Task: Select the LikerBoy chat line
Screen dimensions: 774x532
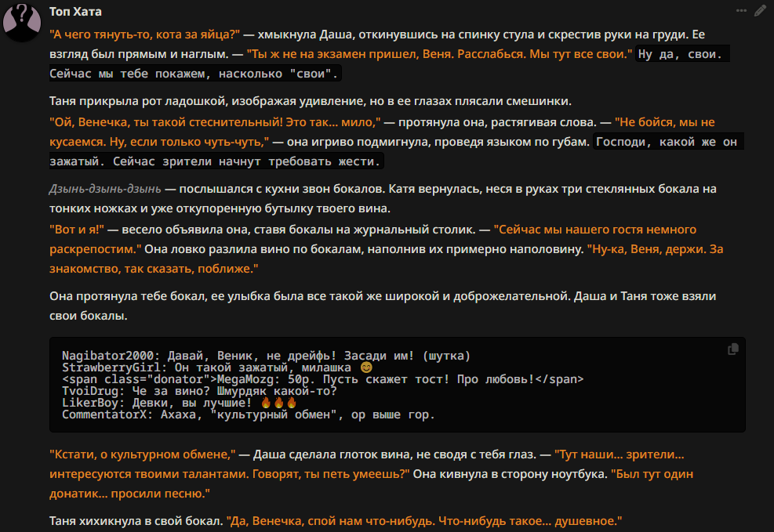Action: pyautogui.click(x=180, y=403)
